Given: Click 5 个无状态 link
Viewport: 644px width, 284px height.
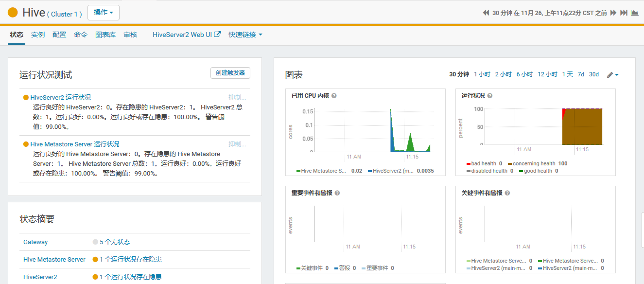Looking at the screenshot, I should click(x=115, y=242).
